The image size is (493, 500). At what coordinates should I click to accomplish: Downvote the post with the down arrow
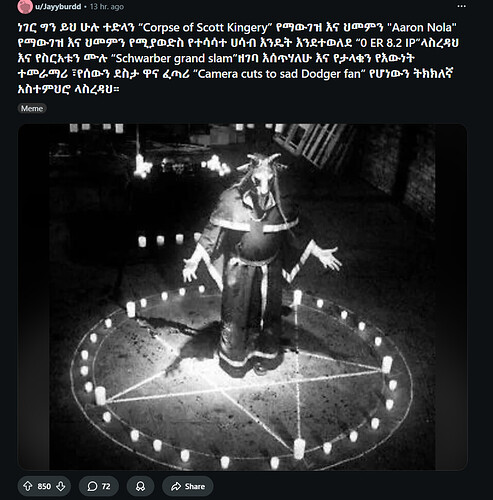tap(61, 486)
